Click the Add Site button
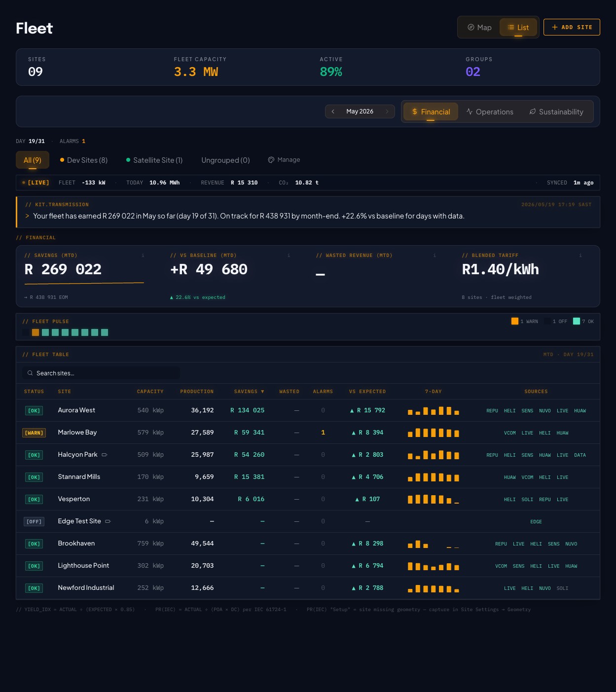This screenshot has width=616, height=692. point(572,27)
